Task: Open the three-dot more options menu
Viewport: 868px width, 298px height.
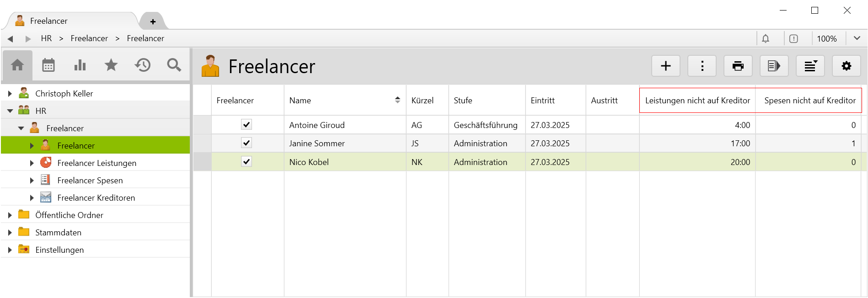Action: pyautogui.click(x=702, y=66)
